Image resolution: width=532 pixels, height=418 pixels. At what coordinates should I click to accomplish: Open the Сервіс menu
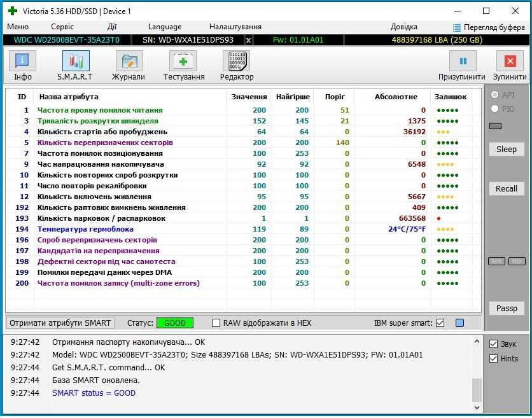point(62,27)
